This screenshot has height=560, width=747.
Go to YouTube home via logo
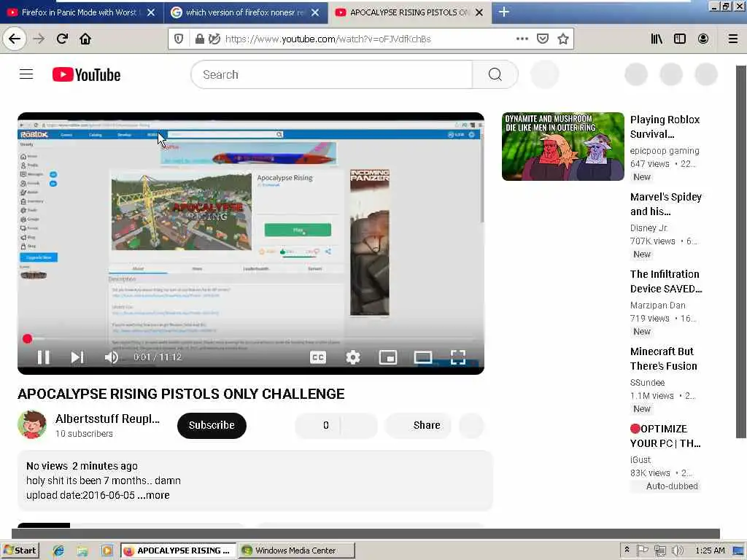(86, 75)
